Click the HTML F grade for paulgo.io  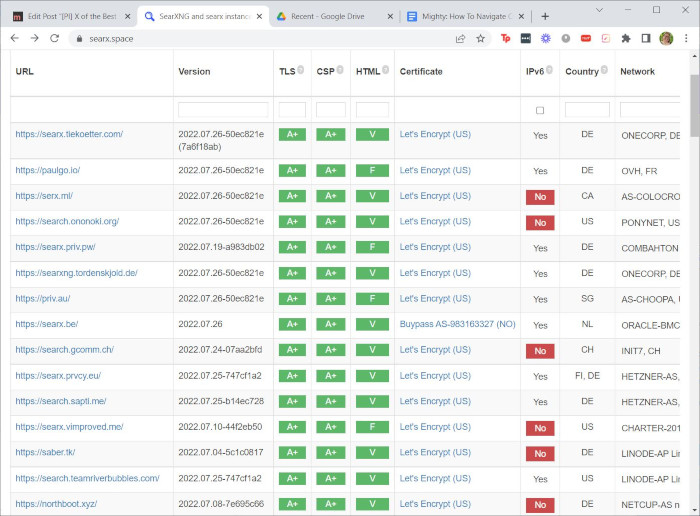(372, 171)
